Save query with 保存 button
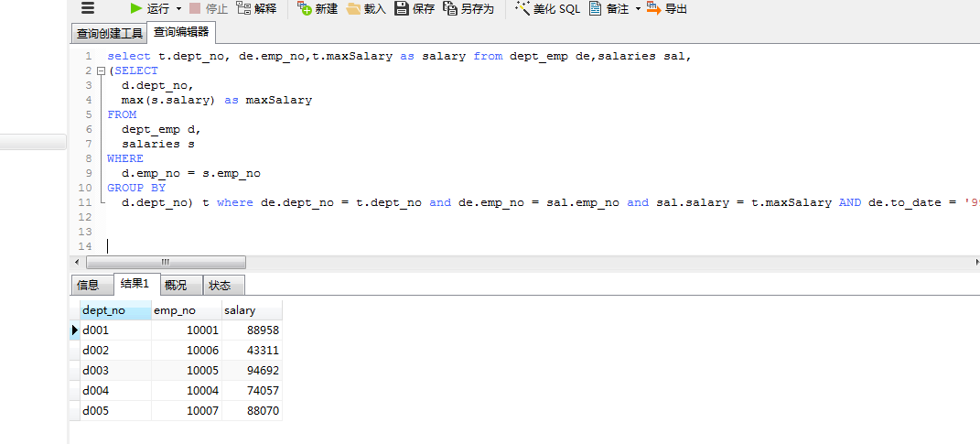 pyautogui.click(x=415, y=9)
